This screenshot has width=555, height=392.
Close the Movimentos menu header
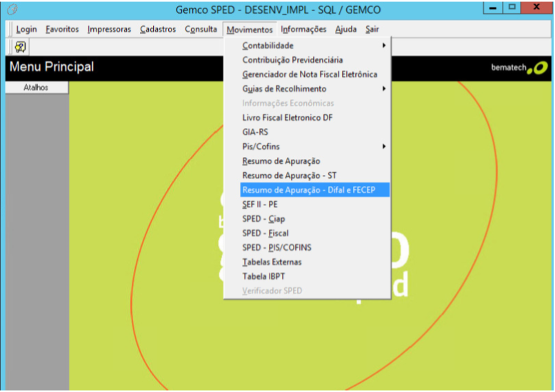[250, 30]
